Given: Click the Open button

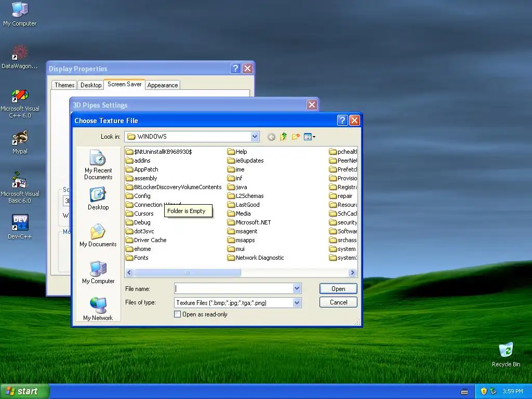Looking at the screenshot, I should pos(338,288).
